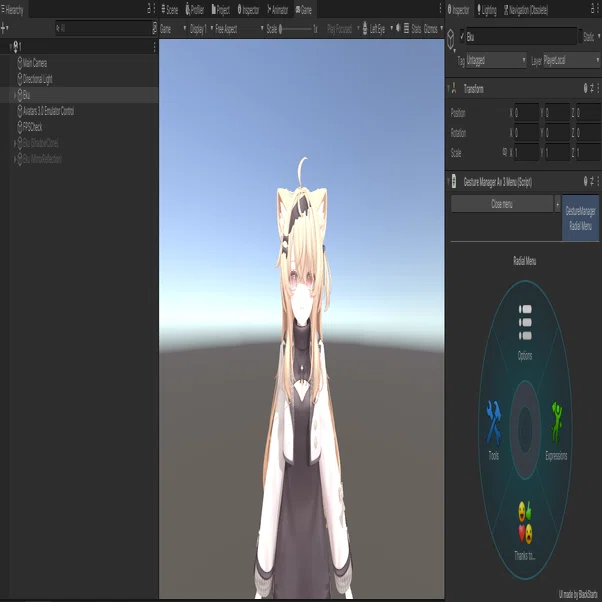Open the Static flags dropdown arrow

click(599, 37)
